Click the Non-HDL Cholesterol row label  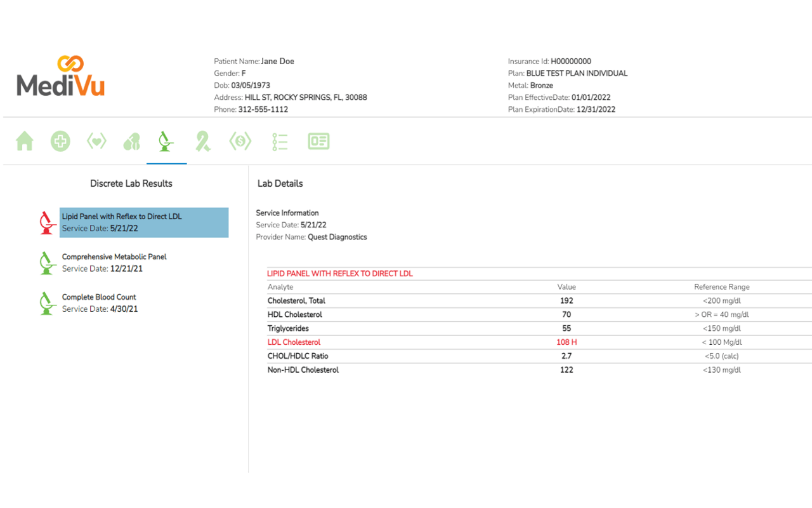coord(303,370)
